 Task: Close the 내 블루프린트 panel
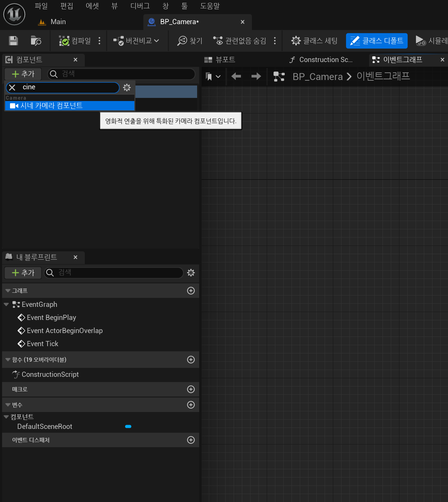pyautogui.click(x=75, y=257)
